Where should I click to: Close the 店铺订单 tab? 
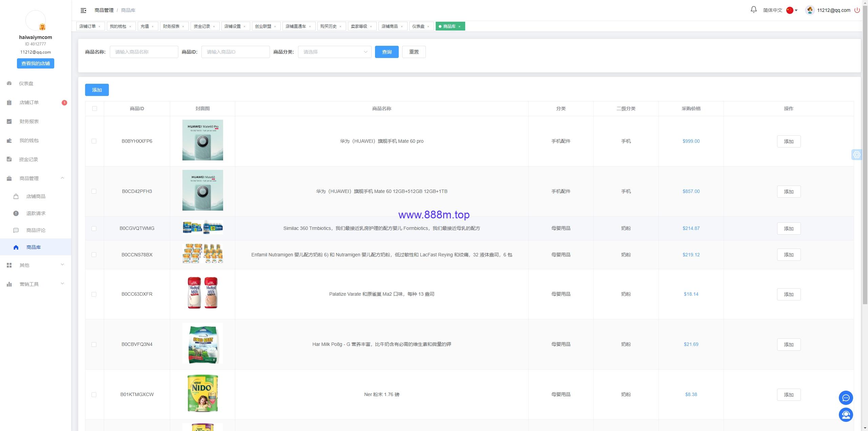point(99,26)
